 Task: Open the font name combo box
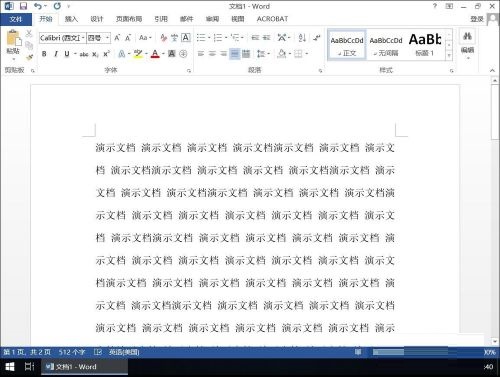click(x=62, y=38)
